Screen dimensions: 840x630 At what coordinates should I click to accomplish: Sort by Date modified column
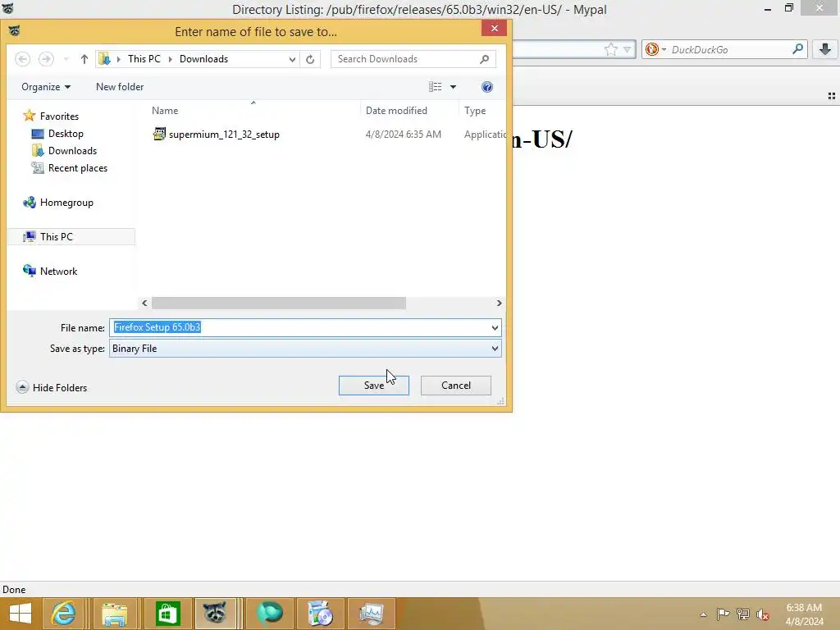click(396, 111)
